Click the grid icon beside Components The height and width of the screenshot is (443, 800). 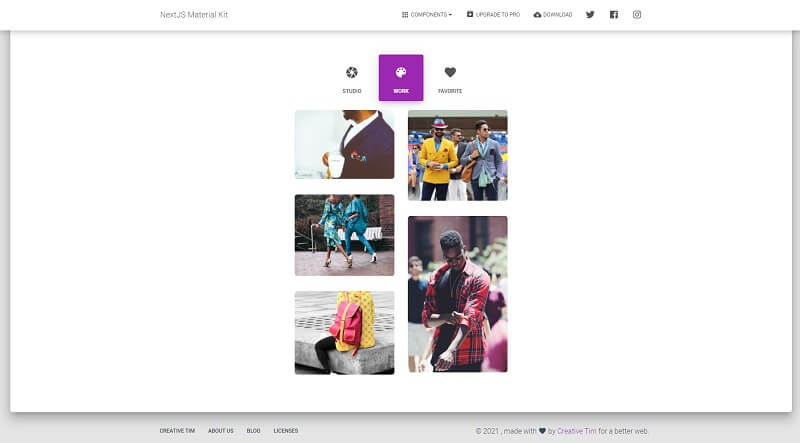click(405, 15)
